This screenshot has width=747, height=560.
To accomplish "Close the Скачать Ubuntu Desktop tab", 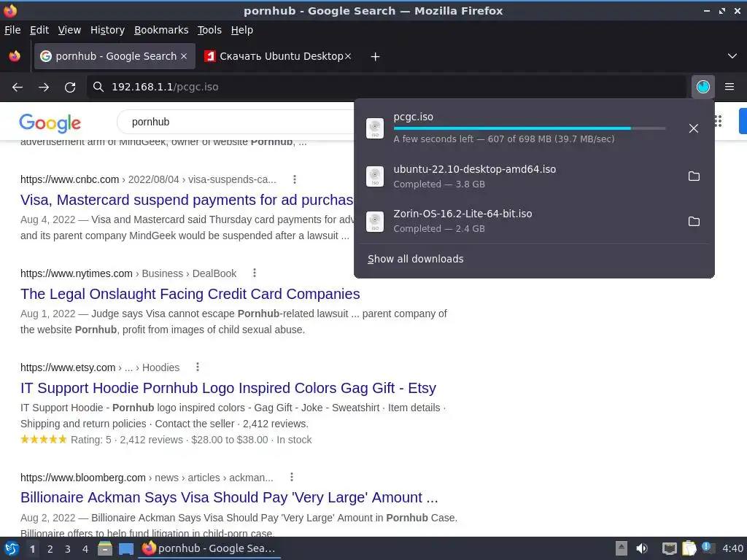I will 348,56.
